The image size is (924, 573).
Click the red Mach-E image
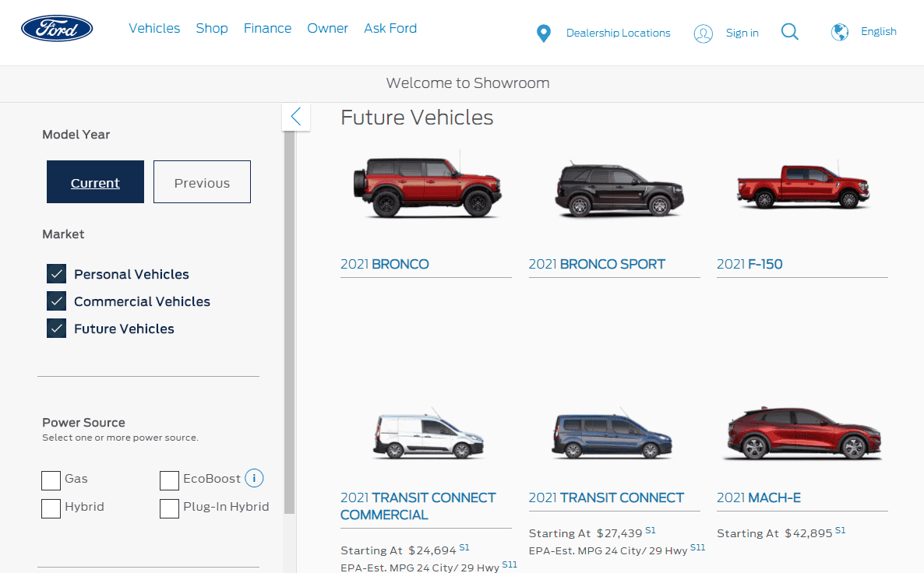click(802, 434)
